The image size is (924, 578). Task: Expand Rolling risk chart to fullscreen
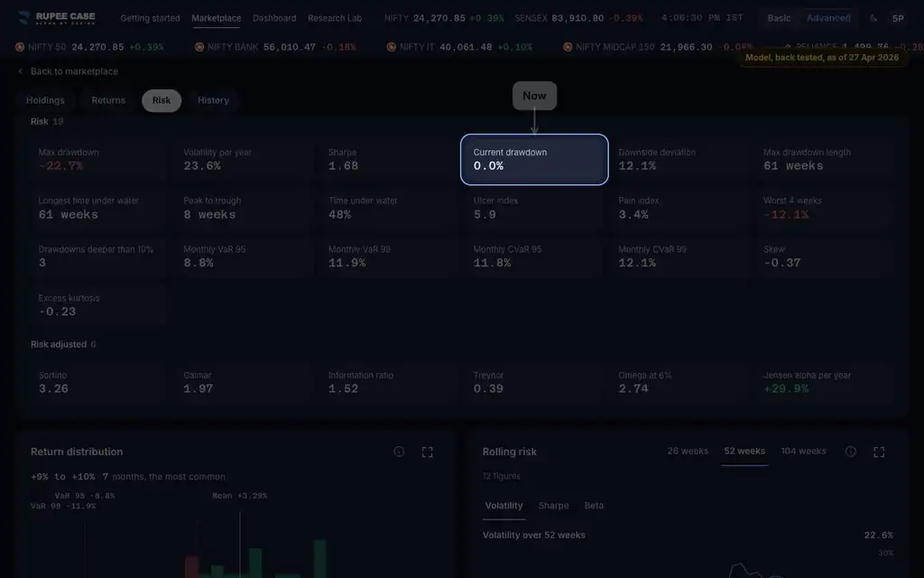(x=879, y=452)
